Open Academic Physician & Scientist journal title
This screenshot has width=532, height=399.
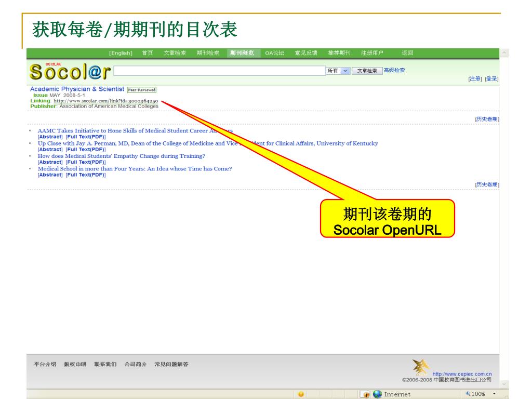77,89
